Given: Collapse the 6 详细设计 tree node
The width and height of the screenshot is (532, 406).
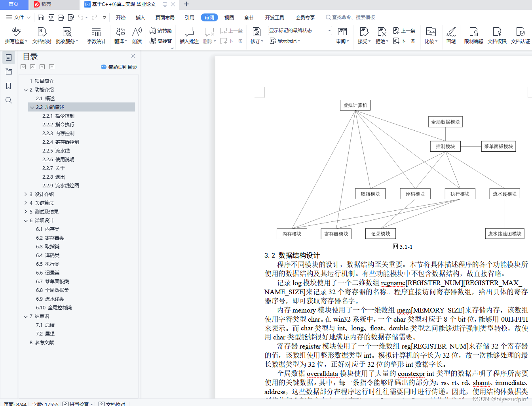Looking at the screenshot, I should (x=26, y=221).
